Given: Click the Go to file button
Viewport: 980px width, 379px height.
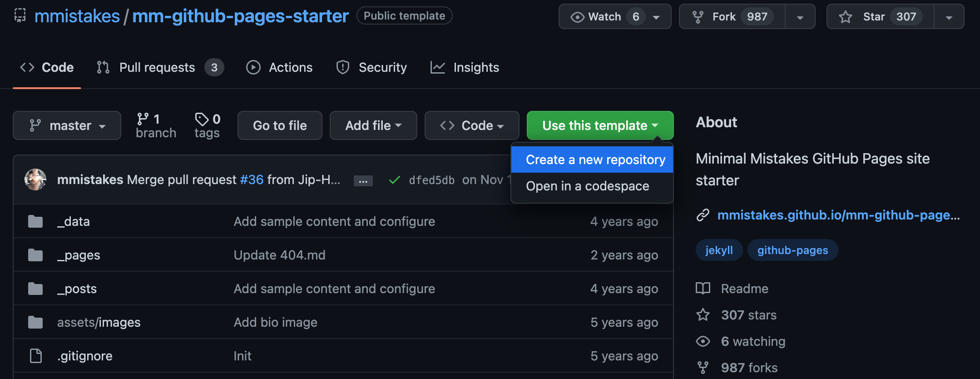Looking at the screenshot, I should click(x=280, y=125).
